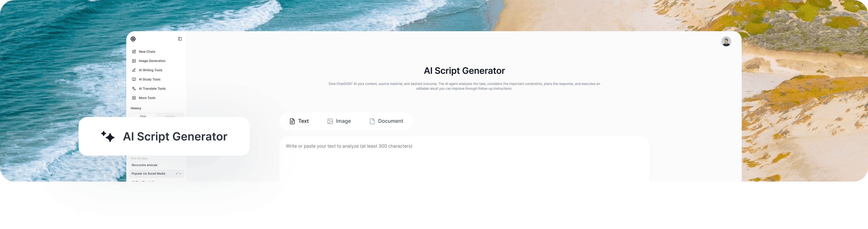Collapse the sidebar with the panel icon

(x=180, y=39)
